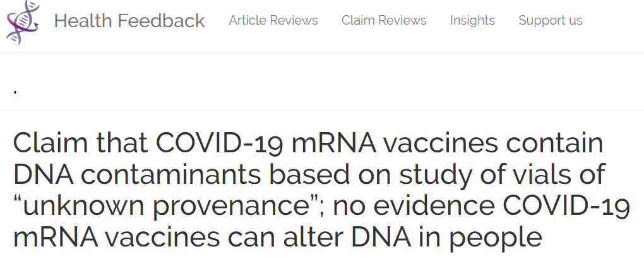The image size is (644, 261).
Task: Go to the Claim Reviews section
Action: coord(384,20)
